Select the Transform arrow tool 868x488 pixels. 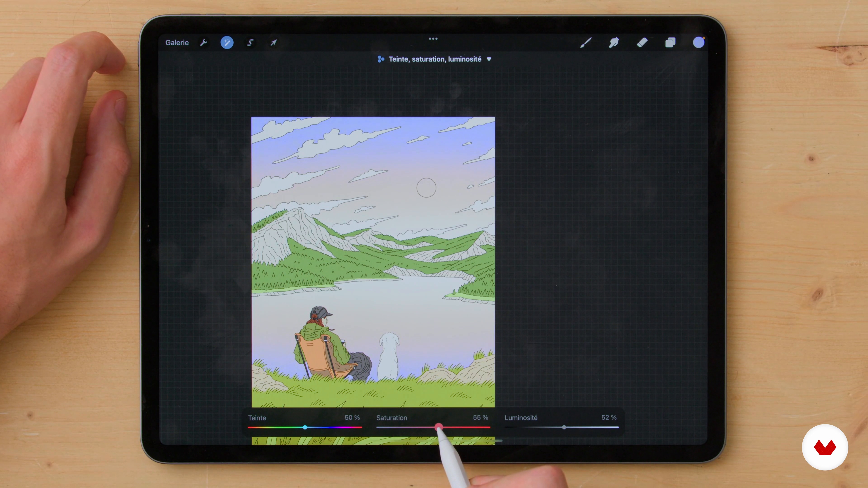[274, 43]
